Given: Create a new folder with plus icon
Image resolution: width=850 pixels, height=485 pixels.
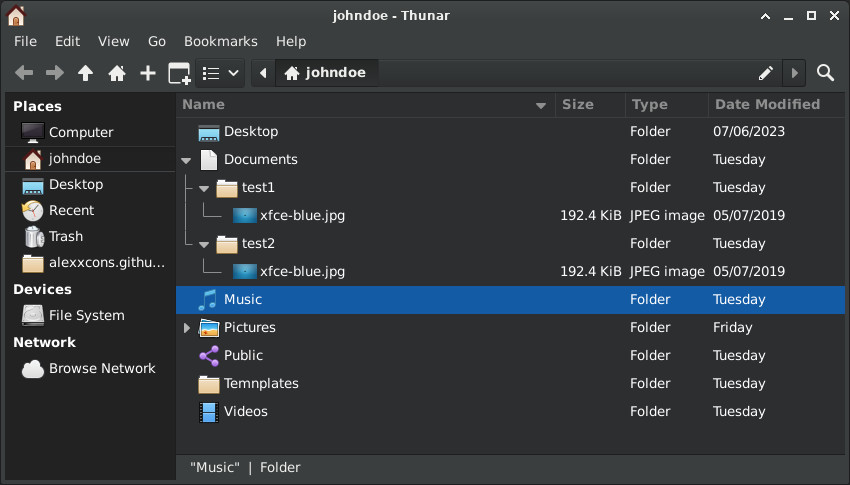Looking at the screenshot, I should coord(147,73).
